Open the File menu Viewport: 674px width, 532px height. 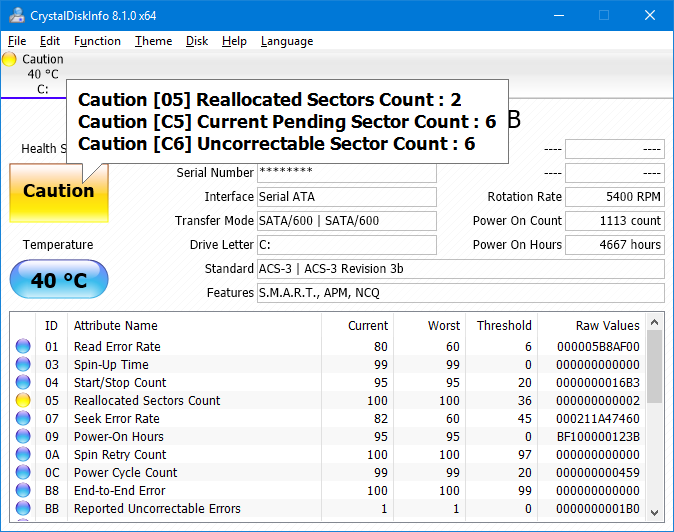[17, 41]
